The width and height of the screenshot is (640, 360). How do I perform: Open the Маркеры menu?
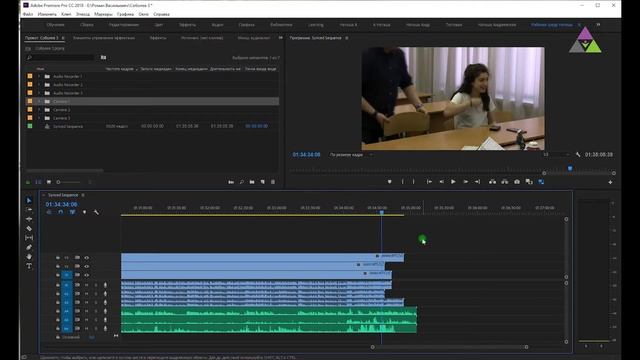pyautogui.click(x=103, y=14)
